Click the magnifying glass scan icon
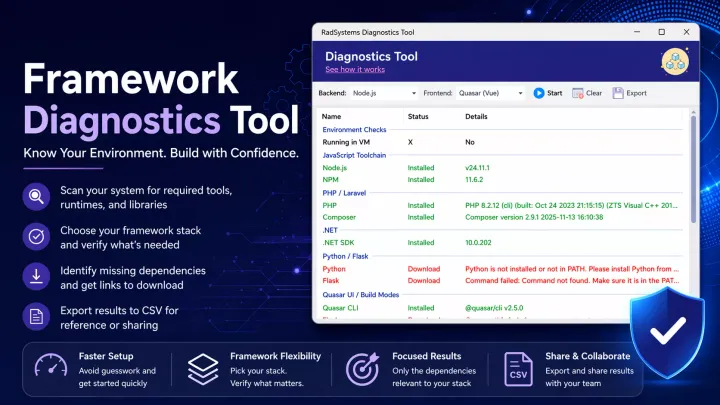This screenshot has height=405, width=720. [x=36, y=197]
